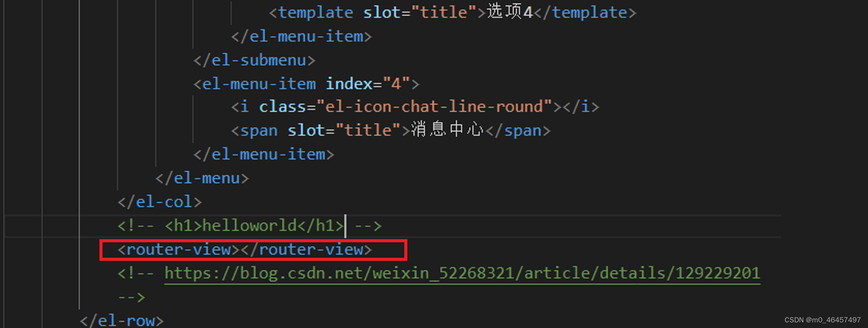Image resolution: width=868 pixels, height=328 pixels.
Task: Click closing </el-menu-item> after the span line
Action: pos(264,154)
